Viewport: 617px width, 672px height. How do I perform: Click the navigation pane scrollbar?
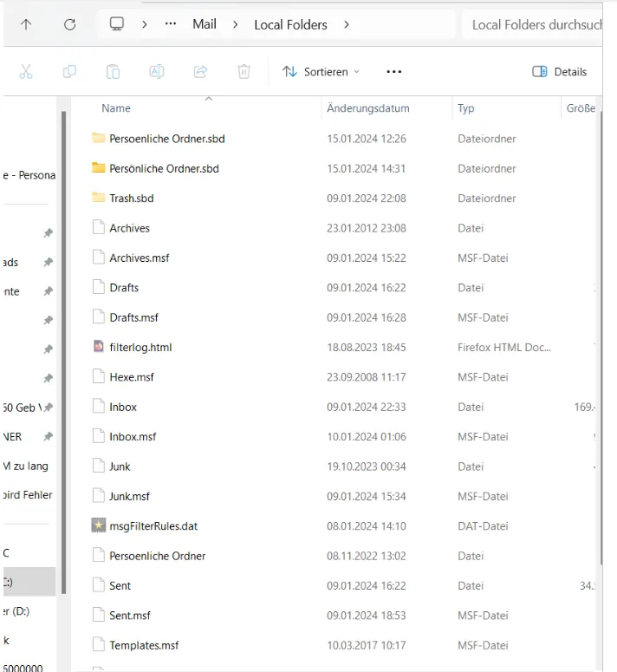pos(64,351)
